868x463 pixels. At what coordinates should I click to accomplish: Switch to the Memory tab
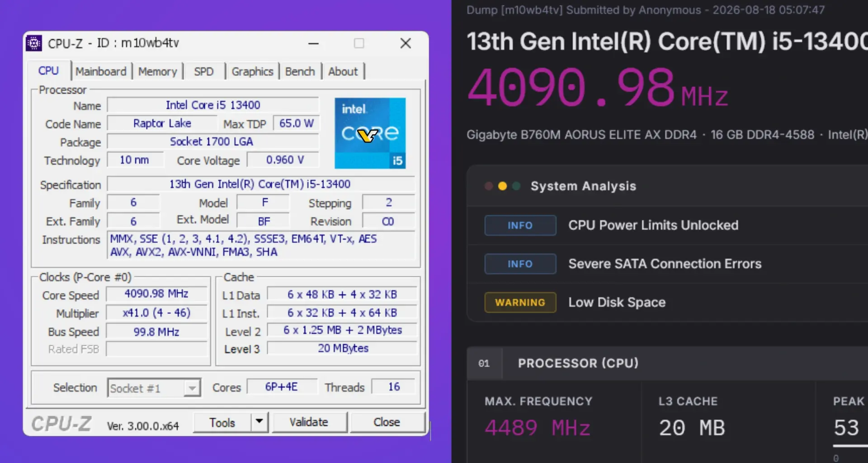pyautogui.click(x=157, y=71)
